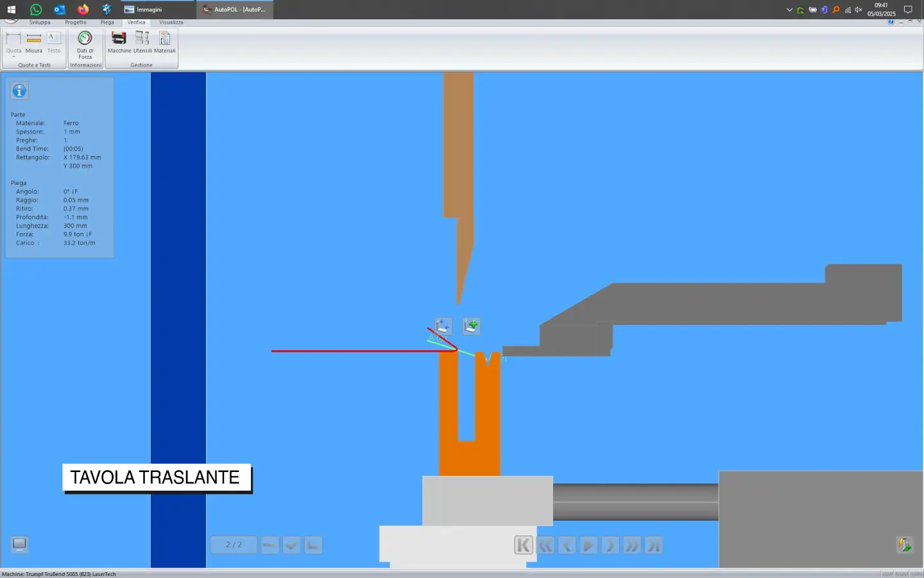The image size is (924, 578).
Task: Play the bend simulation
Action: [588, 545]
